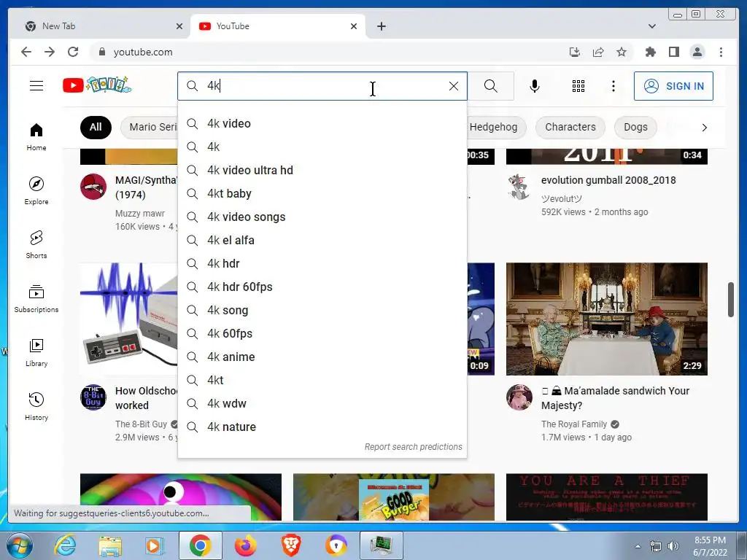Open Internet Explorer from taskbar
Screen dimensions: 747x560
(x=65, y=545)
